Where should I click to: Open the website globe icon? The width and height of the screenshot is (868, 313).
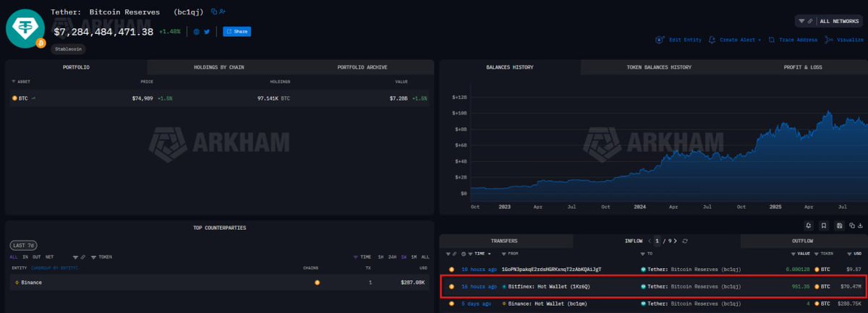pos(196,32)
